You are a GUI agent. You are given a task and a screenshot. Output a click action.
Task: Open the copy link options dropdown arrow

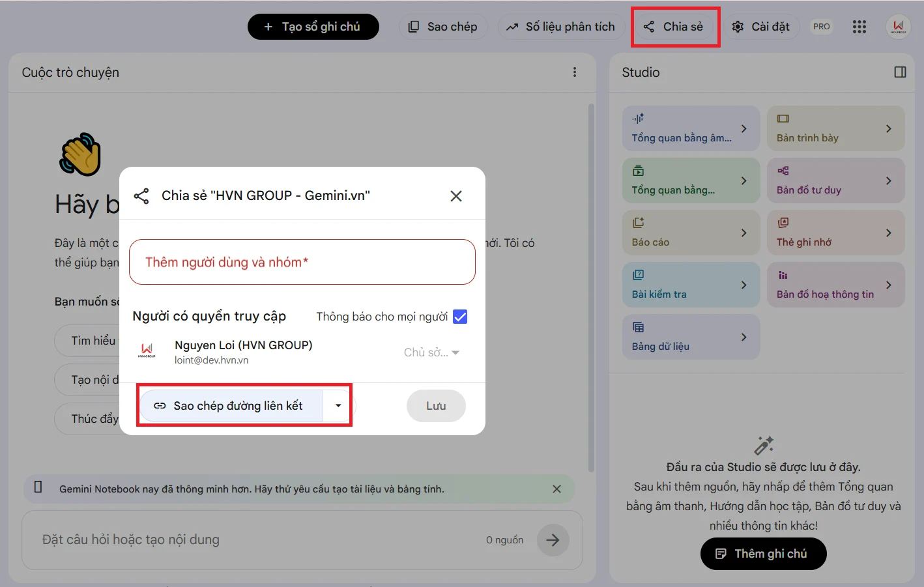pos(338,406)
